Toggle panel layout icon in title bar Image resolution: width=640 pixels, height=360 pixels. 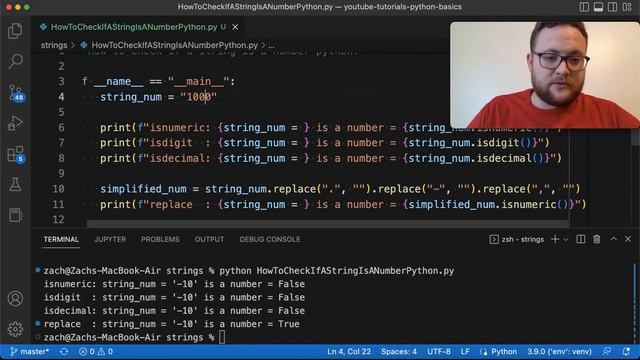click(x=598, y=7)
